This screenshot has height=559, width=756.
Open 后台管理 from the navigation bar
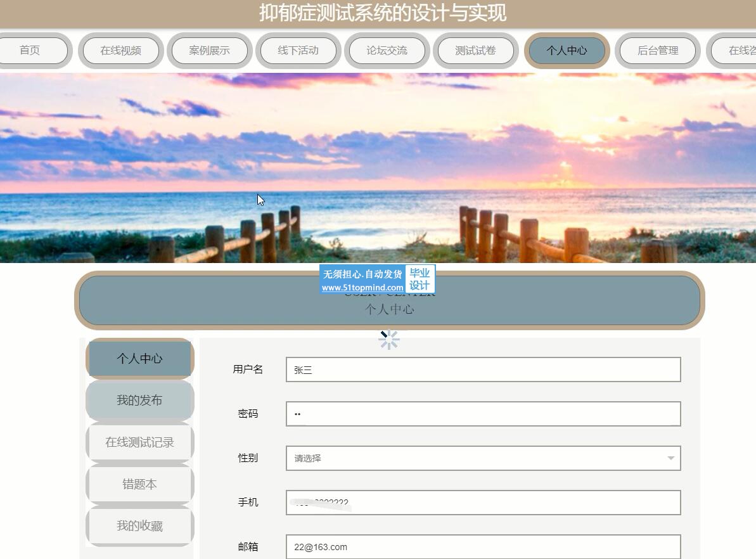click(x=658, y=51)
